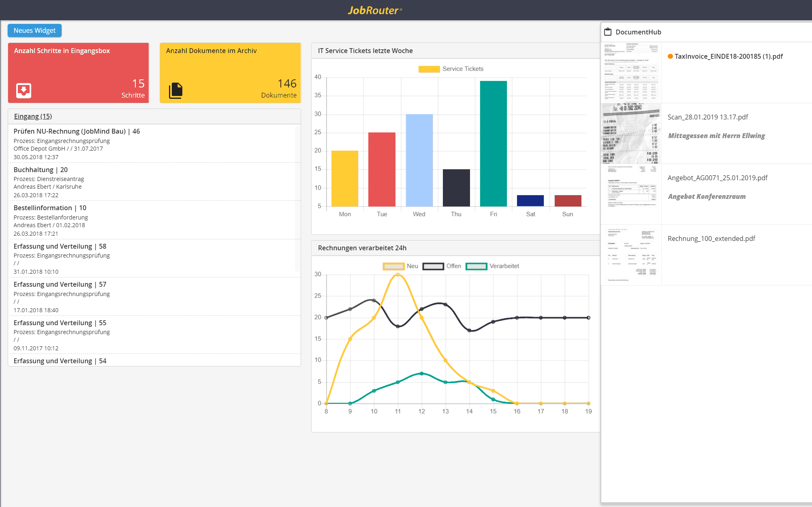Toggle the Service Tickets legend swatch

[x=429, y=69]
